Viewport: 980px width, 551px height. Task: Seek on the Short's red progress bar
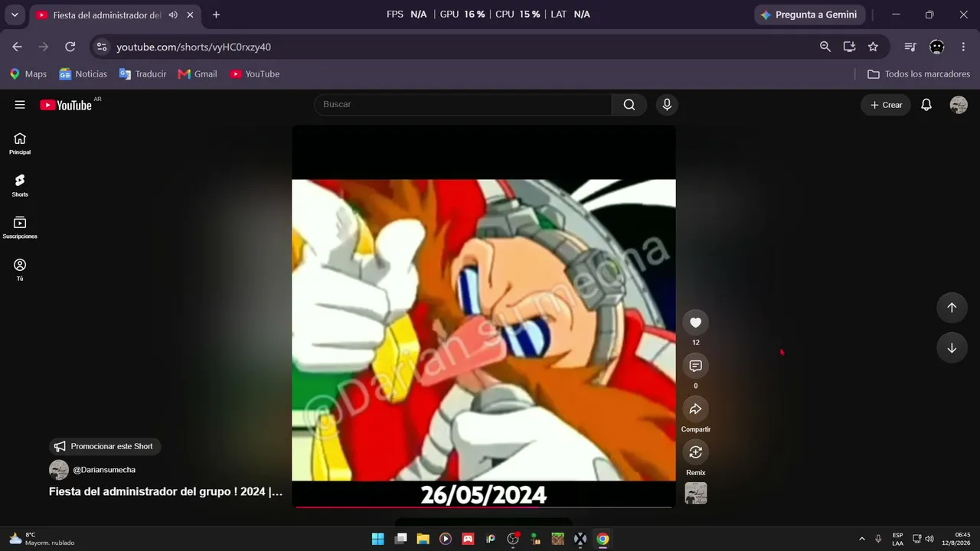[x=484, y=507]
